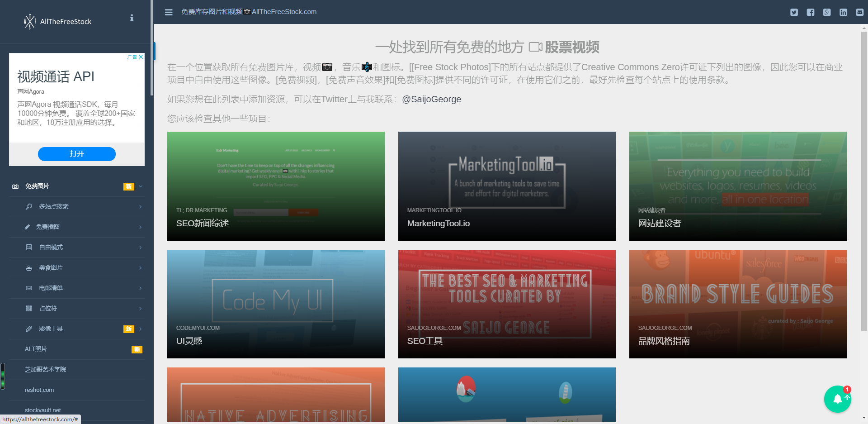Open the email share icon
The image size is (868, 424).
859,12
